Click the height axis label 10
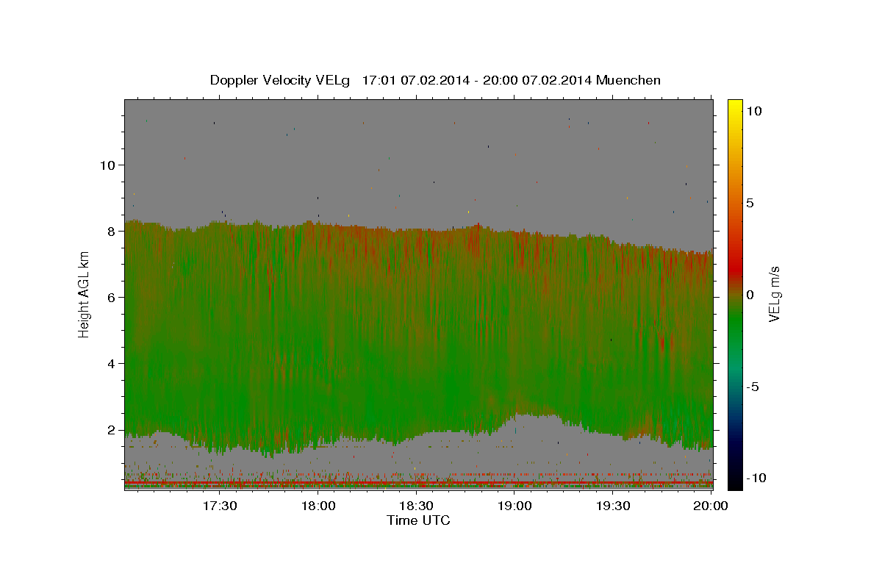This screenshot has width=882, height=588. point(107,165)
